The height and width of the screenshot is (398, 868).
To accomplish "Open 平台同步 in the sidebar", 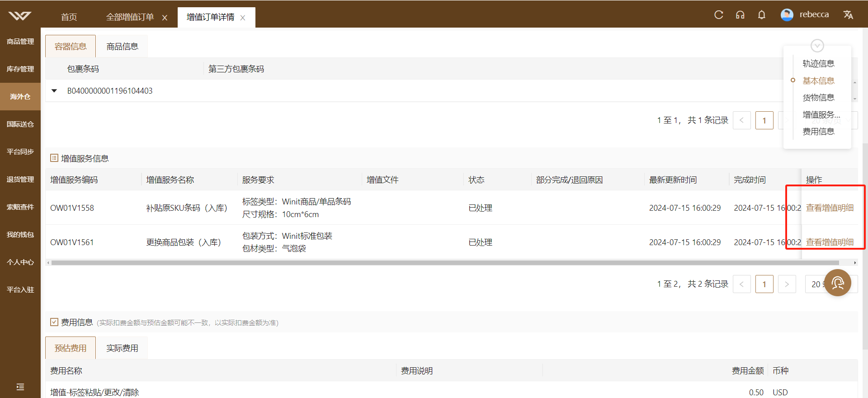I will click(20, 152).
